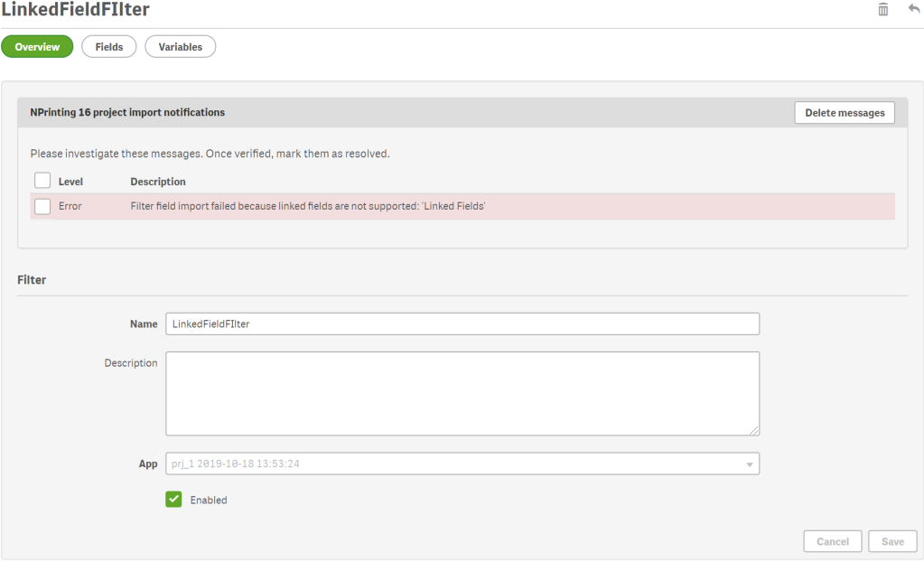Click the Level column header
This screenshot has height=562, width=924.
(70, 182)
